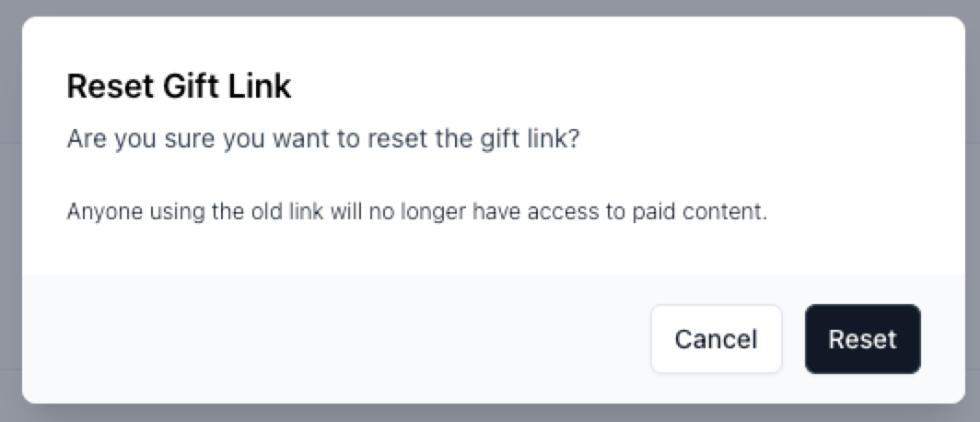Click the Cancel button
Screen dimensions: 980x422
[x=716, y=339]
